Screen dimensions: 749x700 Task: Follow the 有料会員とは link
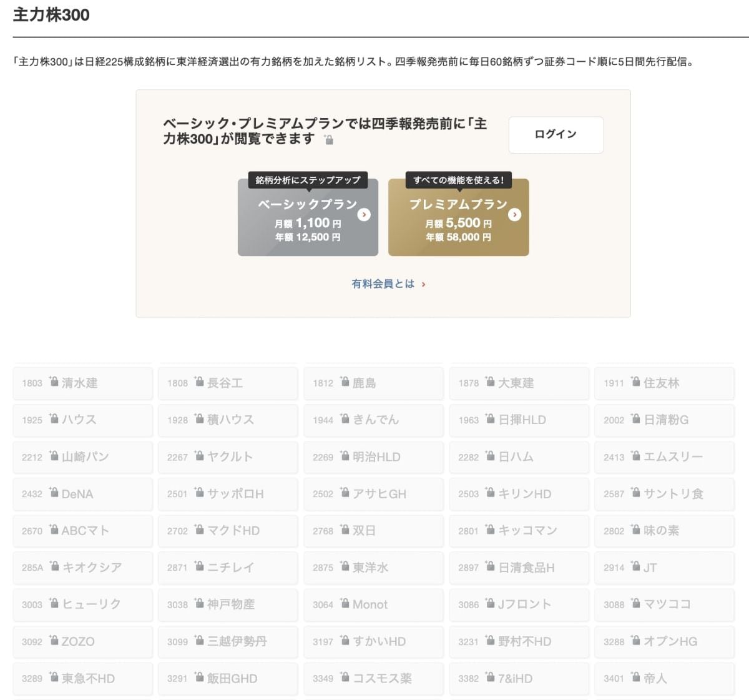click(x=388, y=283)
